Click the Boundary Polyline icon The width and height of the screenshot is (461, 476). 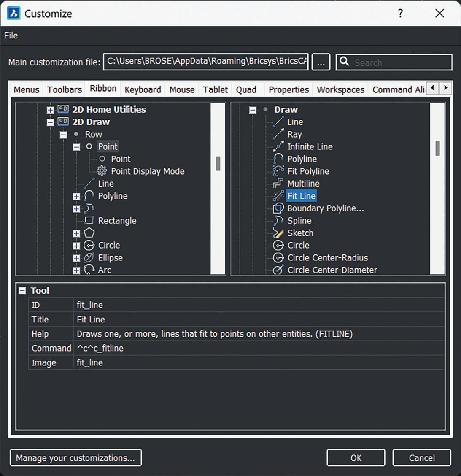tap(278, 208)
